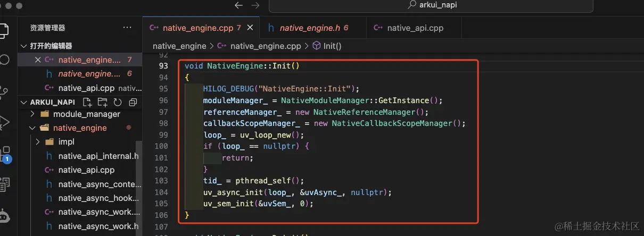The width and height of the screenshot is (644, 236).
Task: Close the native_engine.cpp editor tab
Action: pyautogui.click(x=250, y=28)
